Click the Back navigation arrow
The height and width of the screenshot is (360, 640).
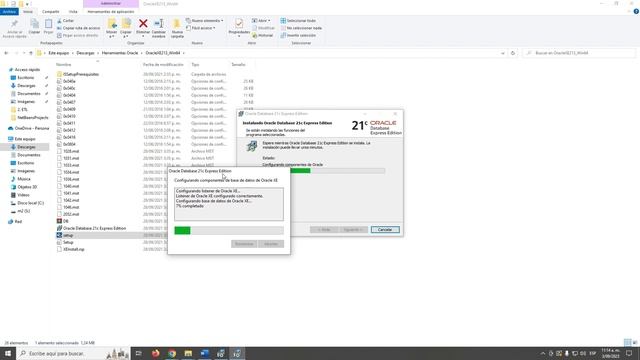coord(6,53)
